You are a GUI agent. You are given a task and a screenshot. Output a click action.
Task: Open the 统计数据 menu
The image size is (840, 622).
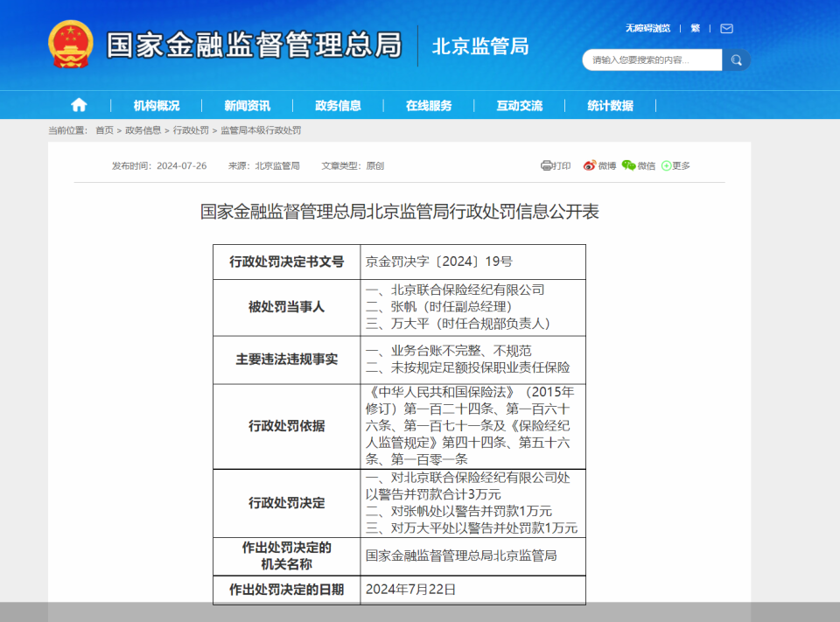[x=610, y=106]
